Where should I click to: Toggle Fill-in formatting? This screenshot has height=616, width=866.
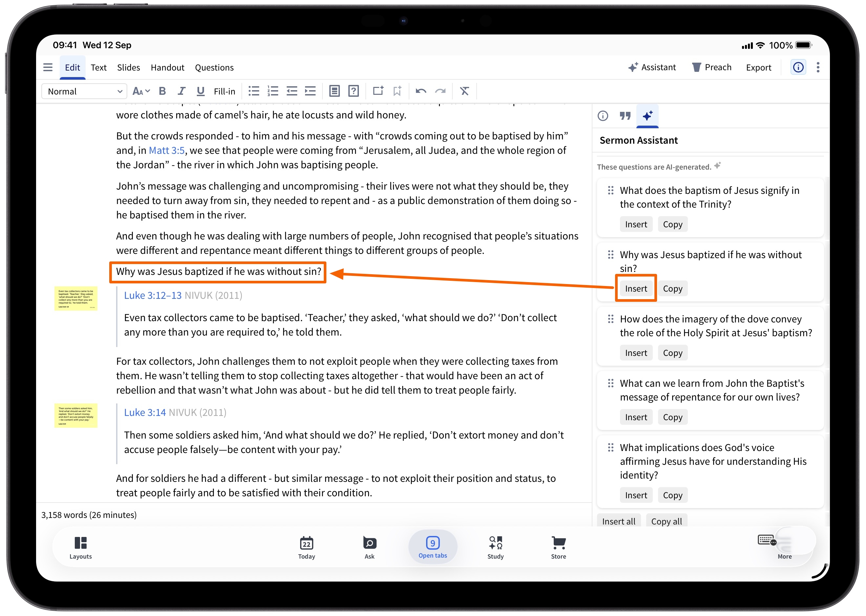225,92
